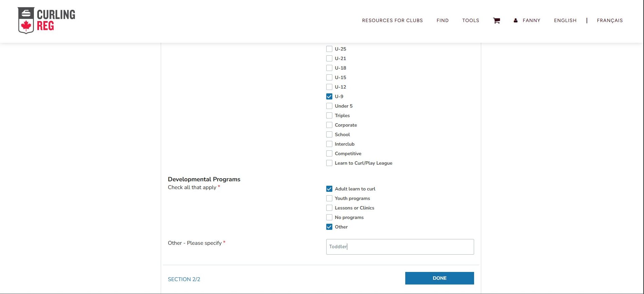Screen dimensions: 644x294
Task: Check the U-21 checkbox
Action: 329,58
